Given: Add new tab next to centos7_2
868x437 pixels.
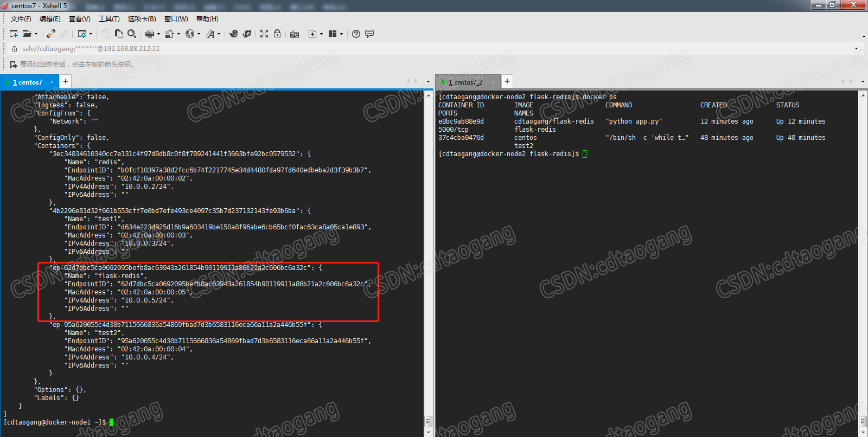Looking at the screenshot, I should 507,81.
